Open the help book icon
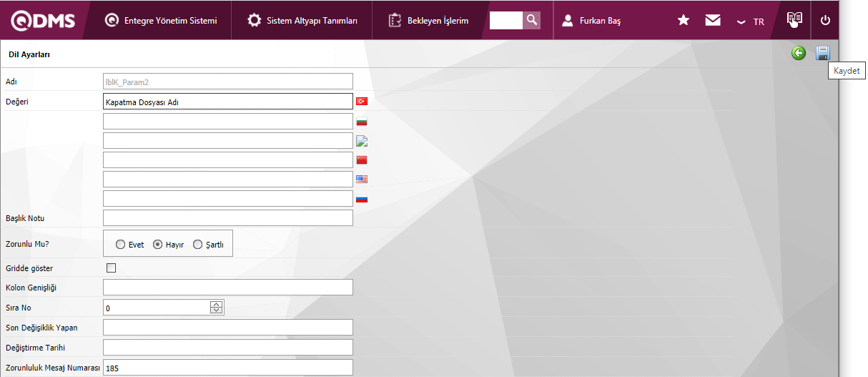The width and height of the screenshot is (868, 377). (794, 20)
